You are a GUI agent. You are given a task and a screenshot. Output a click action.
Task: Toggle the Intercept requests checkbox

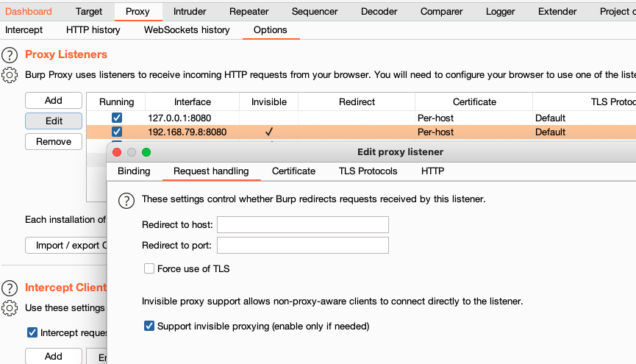click(x=32, y=333)
